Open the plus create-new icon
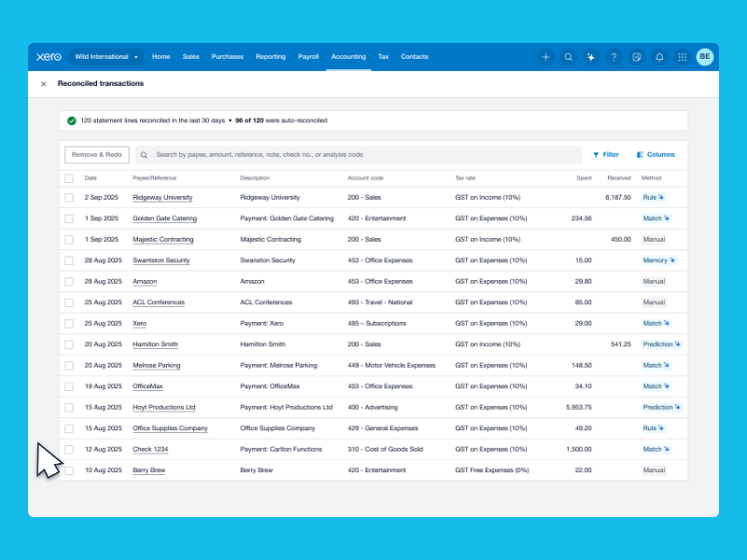Image resolution: width=747 pixels, height=560 pixels. (x=545, y=57)
